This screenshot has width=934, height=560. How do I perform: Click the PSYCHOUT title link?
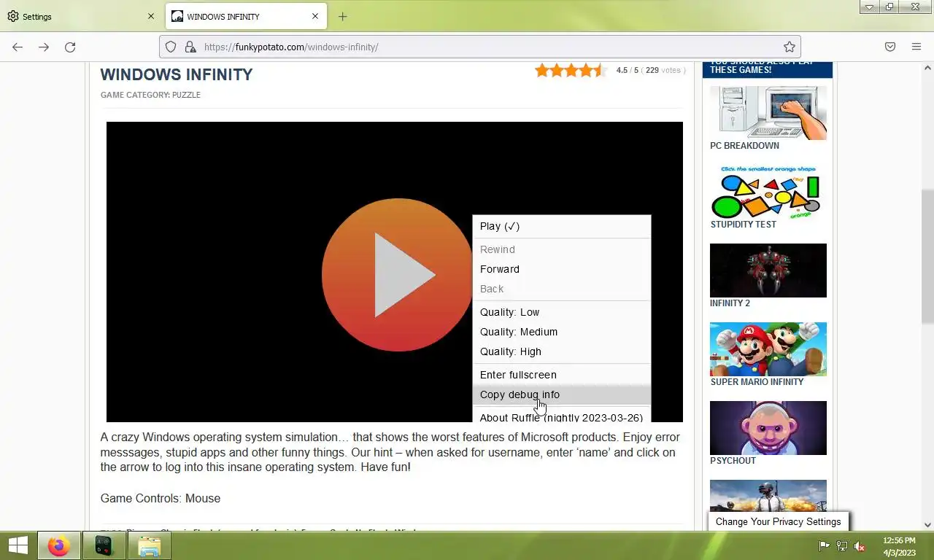click(x=733, y=461)
